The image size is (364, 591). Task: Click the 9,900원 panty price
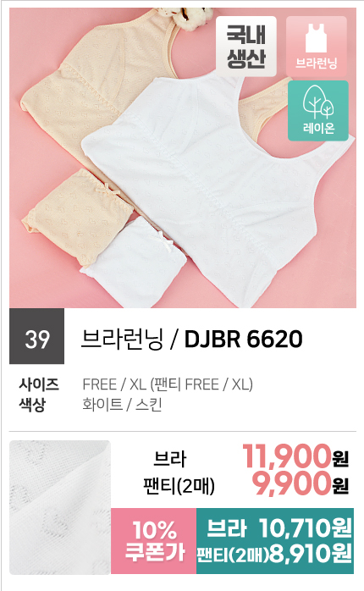(301, 483)
